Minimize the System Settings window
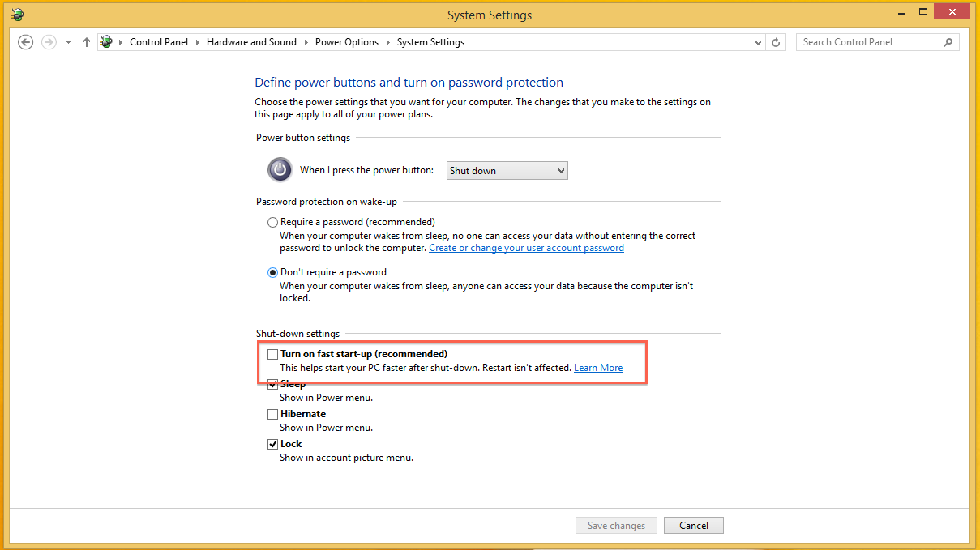The width and height of the screenshot is (980, 550). pos(901,11)
